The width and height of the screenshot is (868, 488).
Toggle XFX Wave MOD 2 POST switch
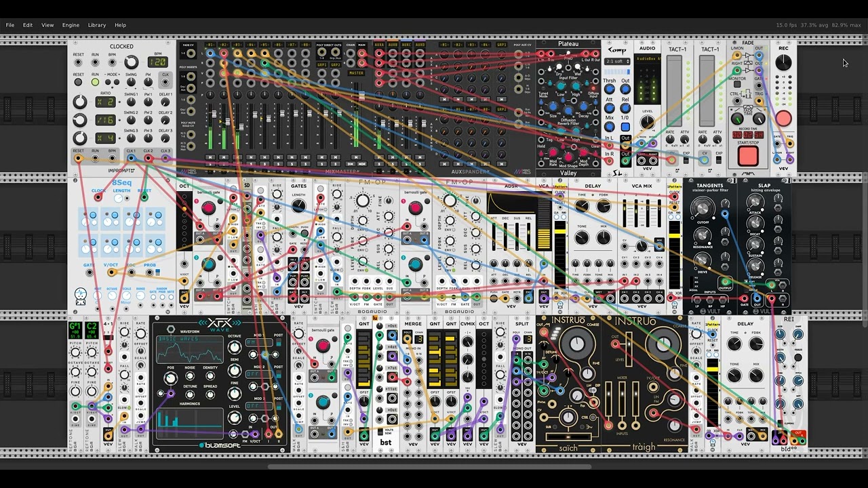[278, 375]
